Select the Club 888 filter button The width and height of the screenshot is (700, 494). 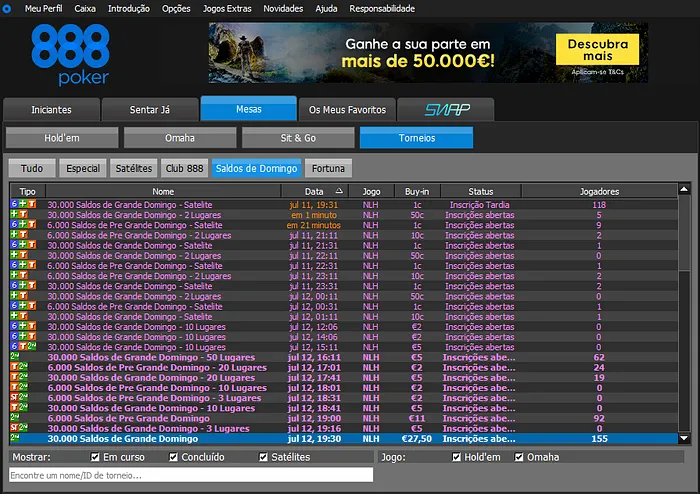(x=184, y=168)
